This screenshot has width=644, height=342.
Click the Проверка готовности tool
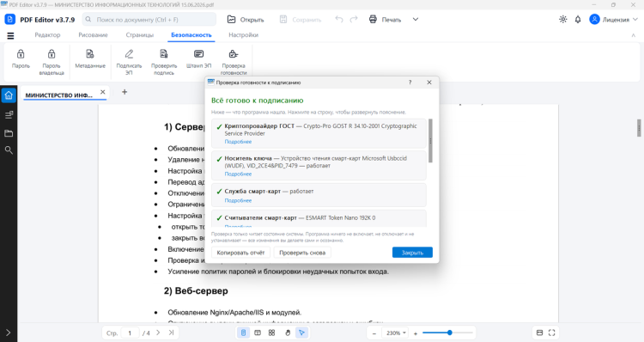tap(234, 62)
